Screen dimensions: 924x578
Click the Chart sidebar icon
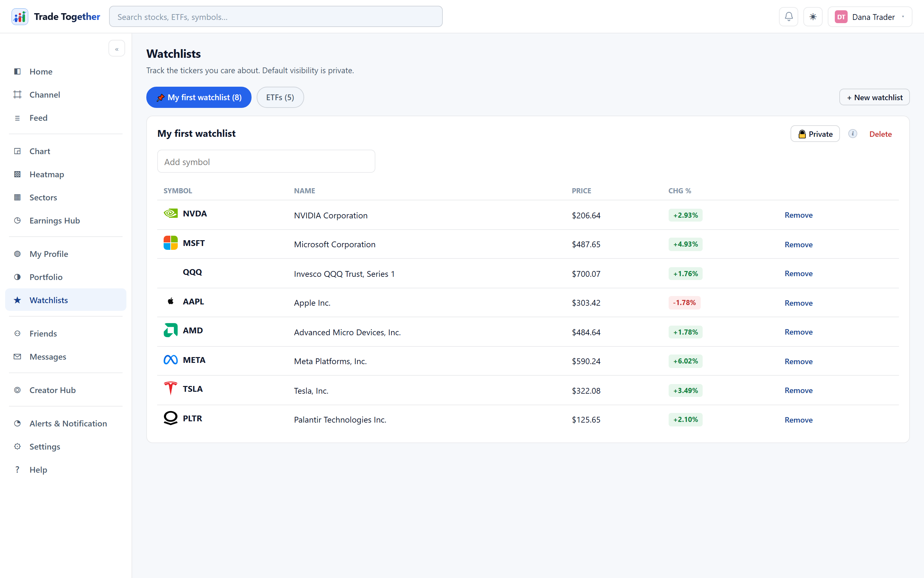point(18,151)
